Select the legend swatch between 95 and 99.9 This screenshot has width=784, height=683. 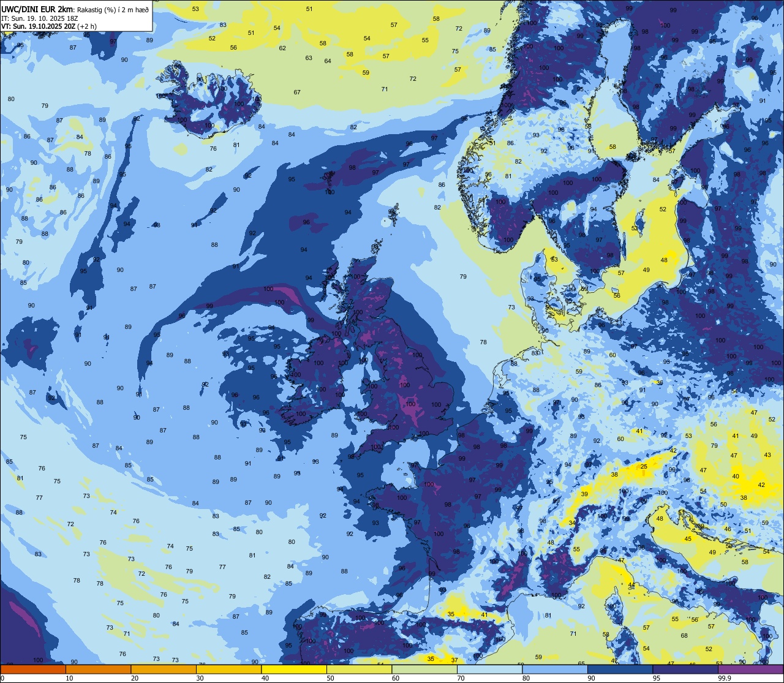(x=685, y=669)
